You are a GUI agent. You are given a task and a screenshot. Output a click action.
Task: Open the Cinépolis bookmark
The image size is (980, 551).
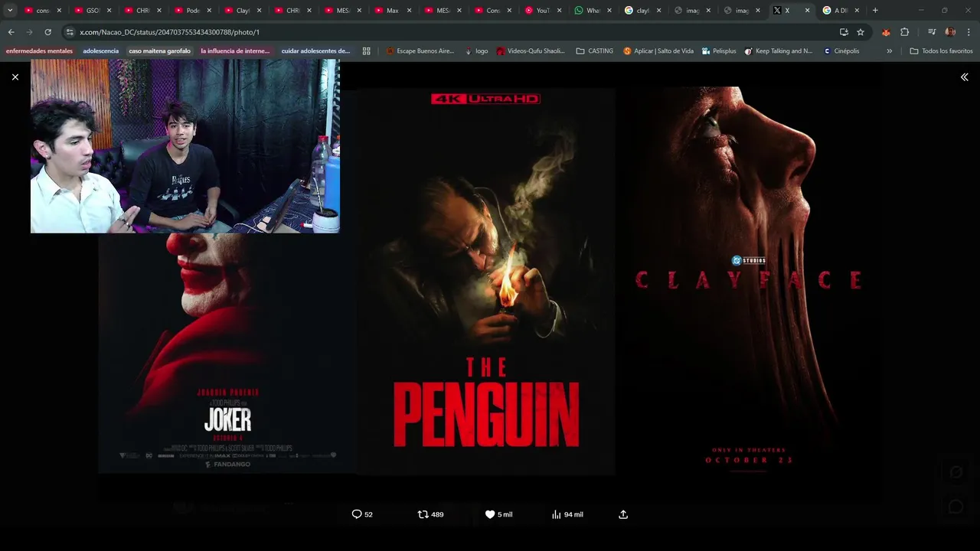click(841, 51)
